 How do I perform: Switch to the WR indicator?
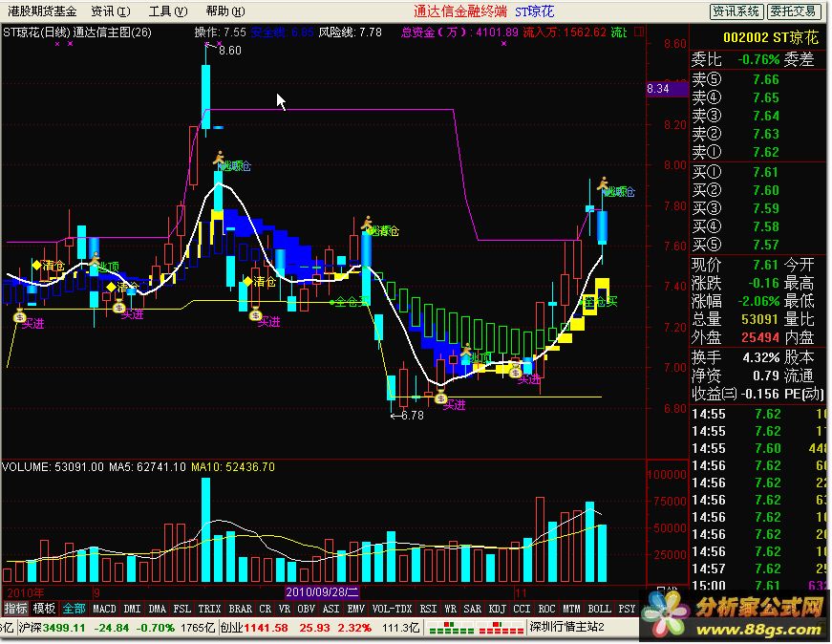click(x=450, y=609)
